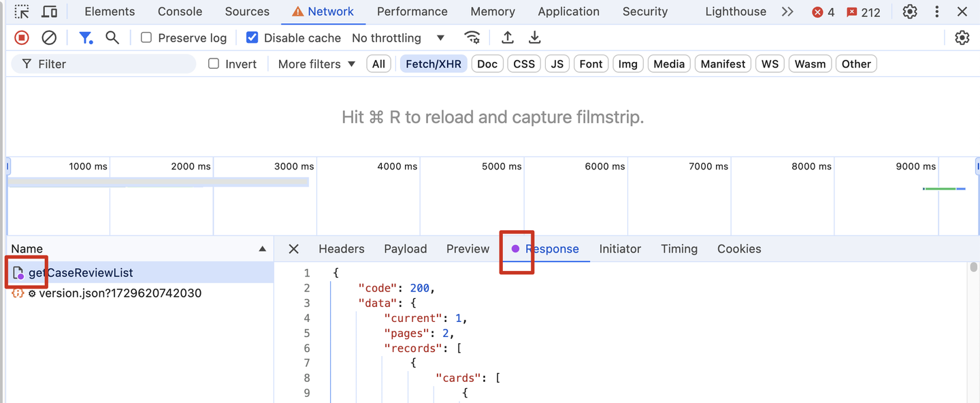Tick the Invert filter checkbox
980x403 pixels.
pos(214,64)
